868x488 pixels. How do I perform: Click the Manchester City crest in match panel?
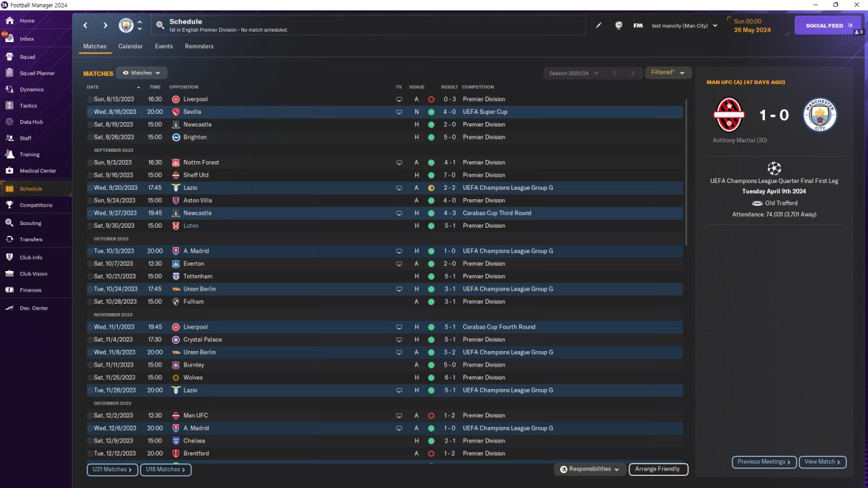click(x=821, y=115)
